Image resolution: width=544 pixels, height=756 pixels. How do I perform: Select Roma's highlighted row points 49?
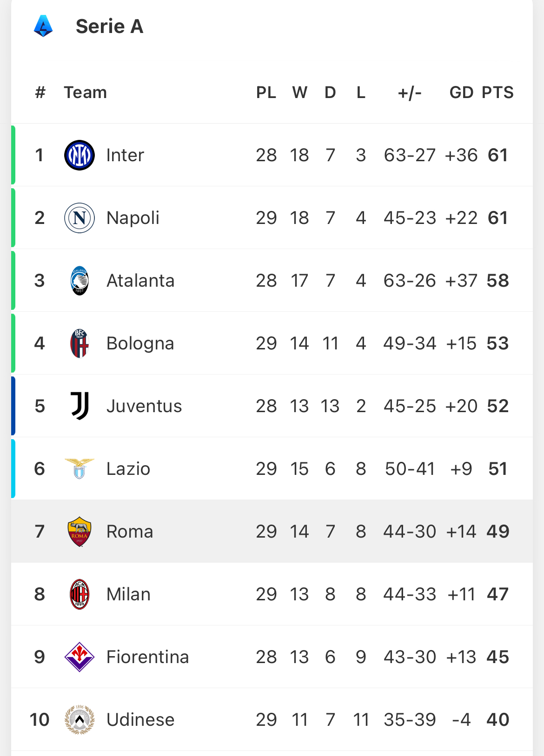coord(498,532)
